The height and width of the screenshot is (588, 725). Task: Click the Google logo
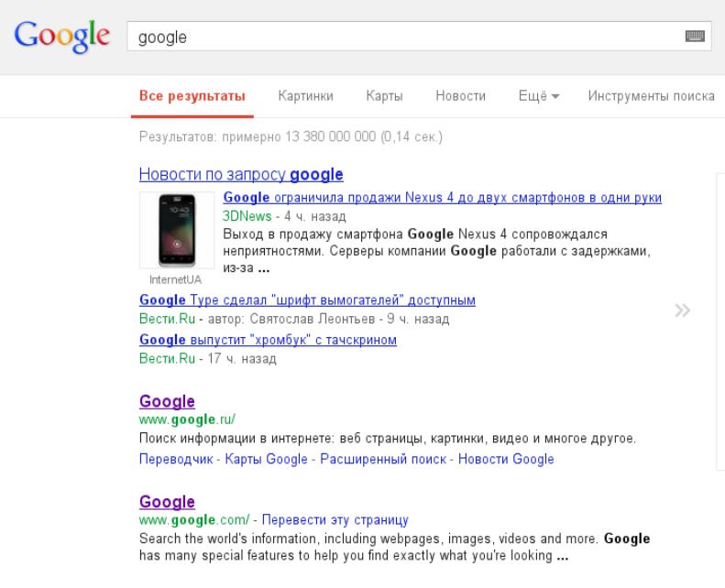pos(62,36)
